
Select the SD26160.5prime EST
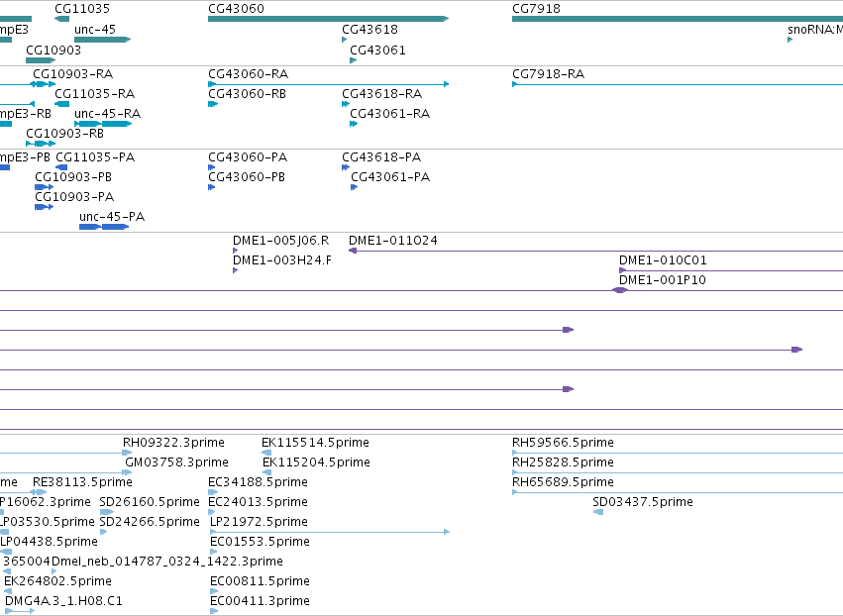pos(106,512)
